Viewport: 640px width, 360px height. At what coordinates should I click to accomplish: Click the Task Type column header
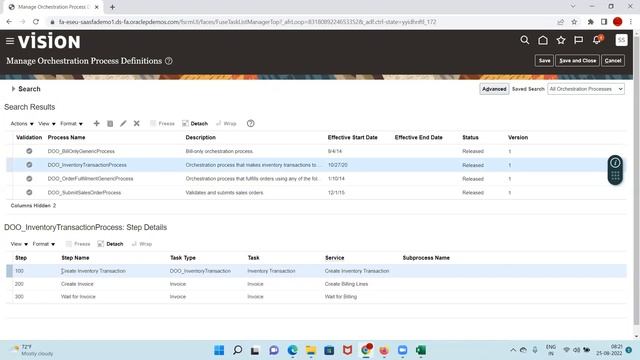(182, 258)
